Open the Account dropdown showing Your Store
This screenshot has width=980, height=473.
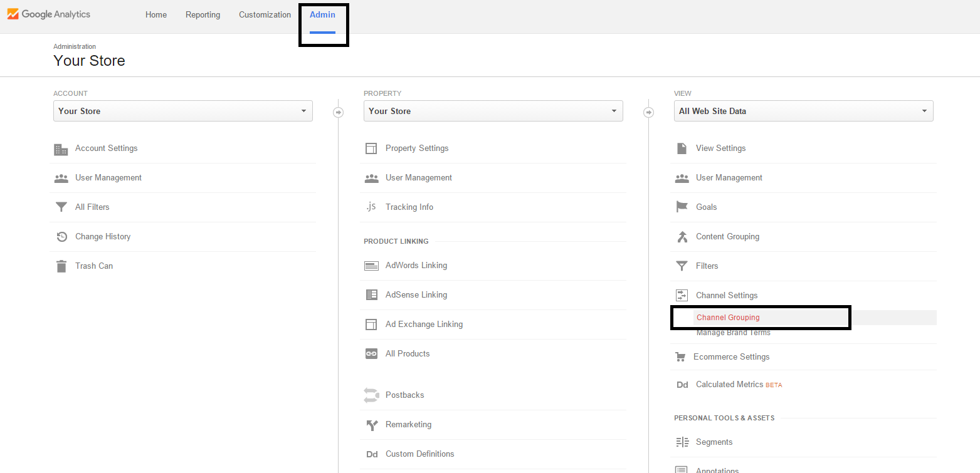[183, 111]
